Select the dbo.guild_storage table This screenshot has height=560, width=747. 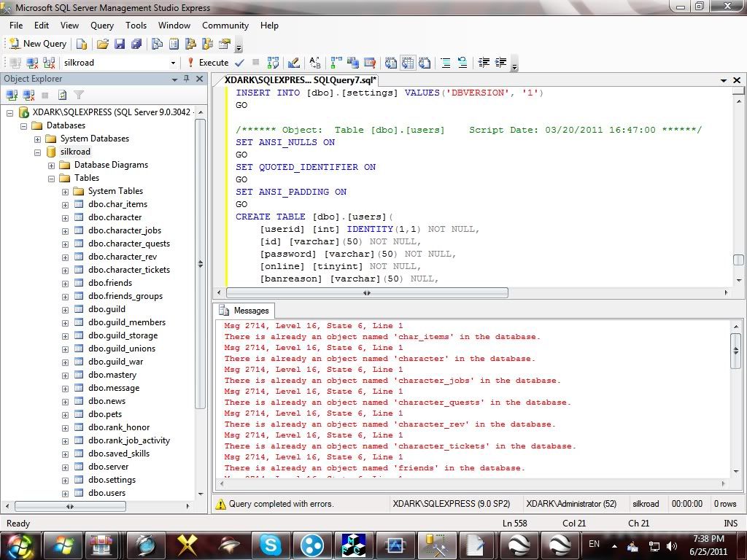point(123,335)
